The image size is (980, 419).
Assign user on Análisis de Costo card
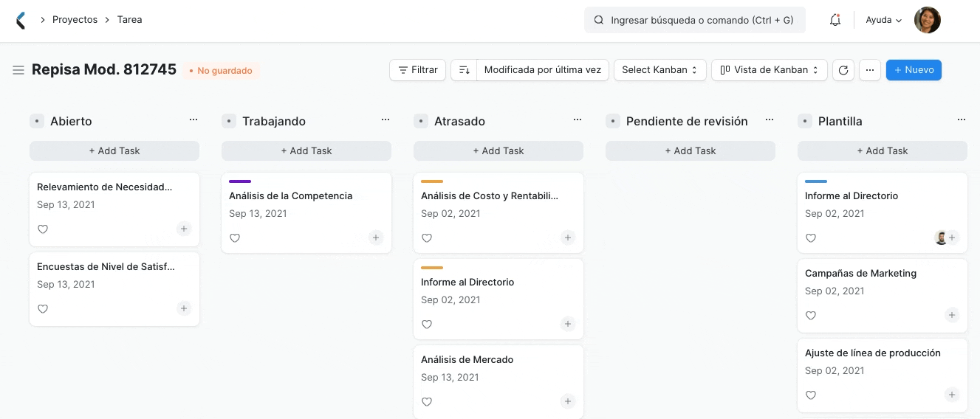[x=568, y=238]
